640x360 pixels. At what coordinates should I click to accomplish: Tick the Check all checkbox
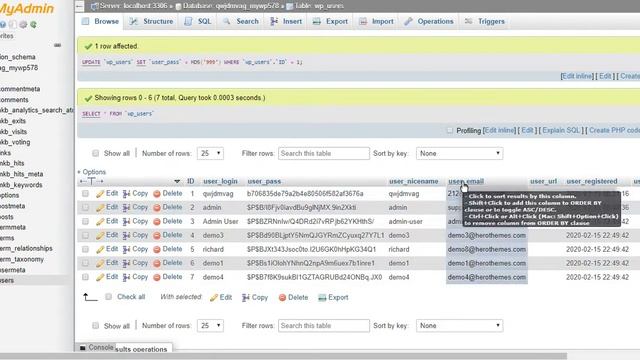[x=109, y=297]
